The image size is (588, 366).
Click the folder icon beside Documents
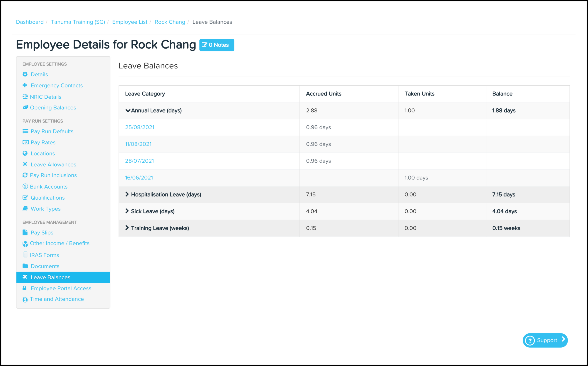coord(25,266)
